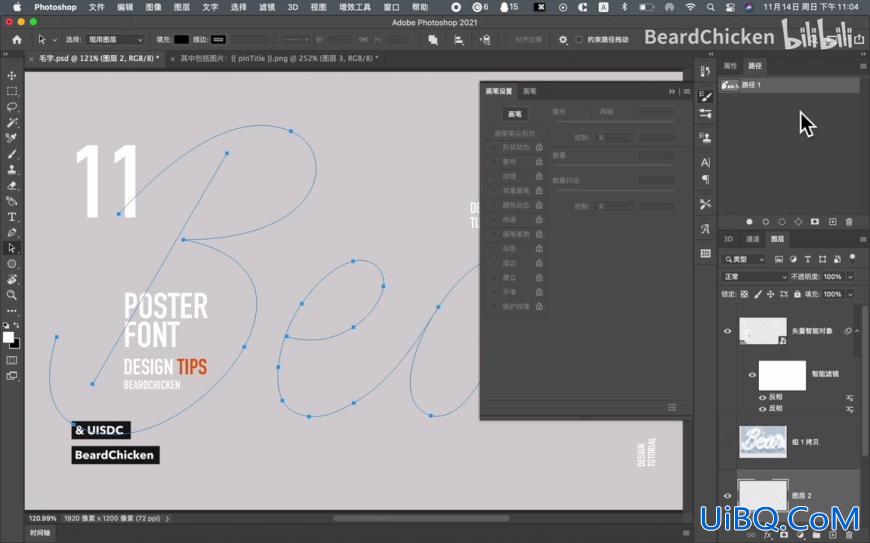870x543 pixels.
Task: Select the Eraser tool
Action: click(x=12, y=185)
